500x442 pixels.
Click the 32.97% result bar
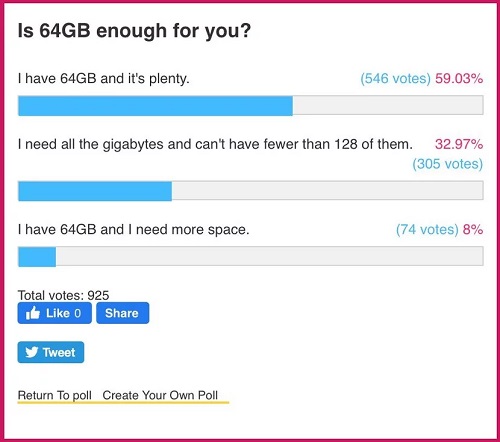click(251, 191)
